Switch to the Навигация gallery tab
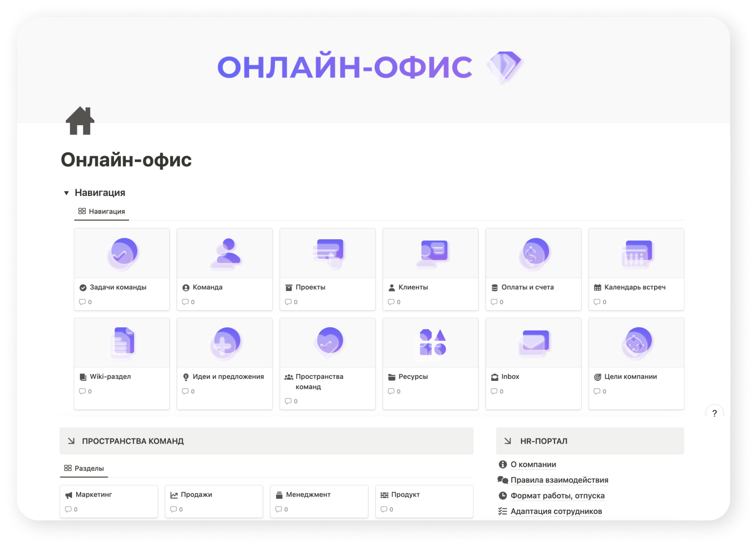756x546 pixels. click(101, 211)
